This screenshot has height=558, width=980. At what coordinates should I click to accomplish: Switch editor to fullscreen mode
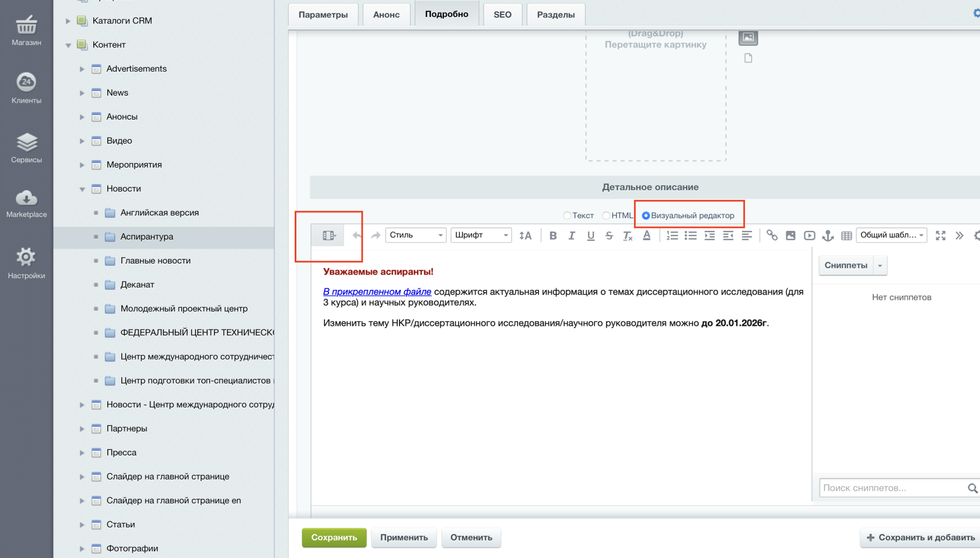pos(940,236)
